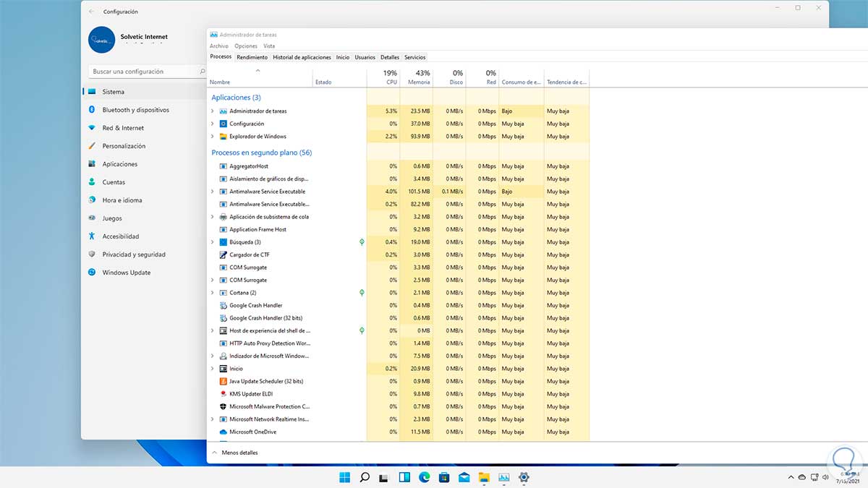Click the Windows Update icon in Settings
The width and height of the screenshot is (868, 488).
click(x=92, y=273)
